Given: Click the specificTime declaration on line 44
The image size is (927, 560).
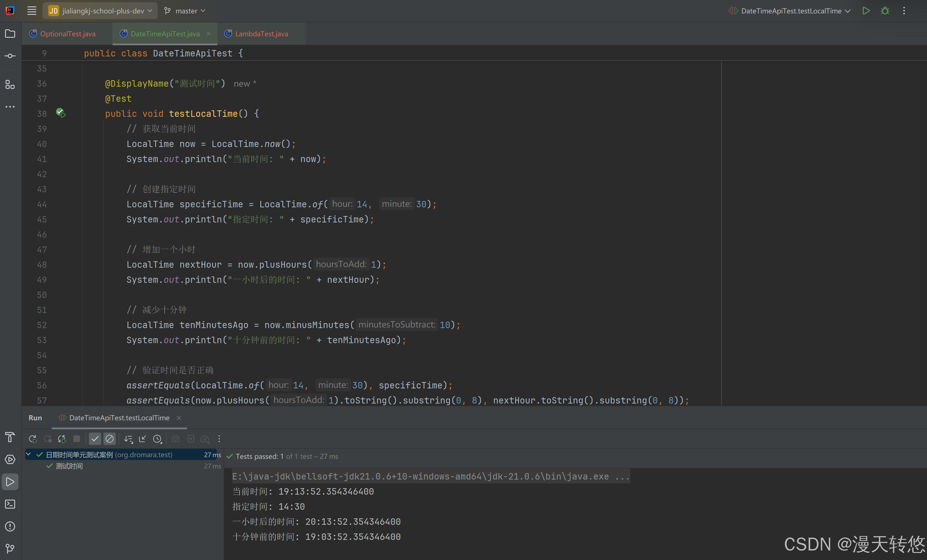Looking at the screenshot, I should pos(211,204).
